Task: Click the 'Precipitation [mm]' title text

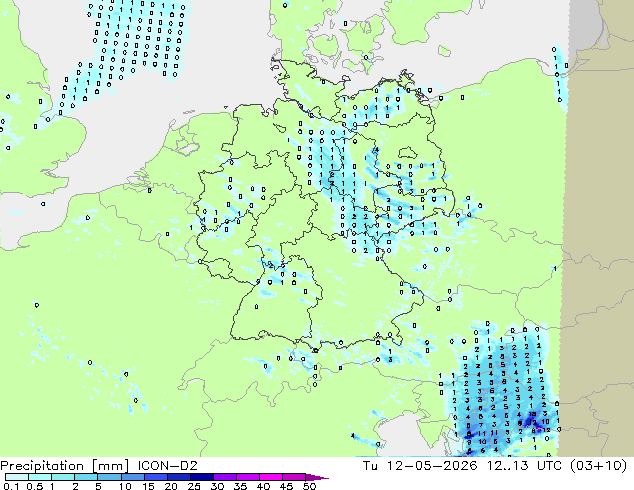Action: [65, 466]
